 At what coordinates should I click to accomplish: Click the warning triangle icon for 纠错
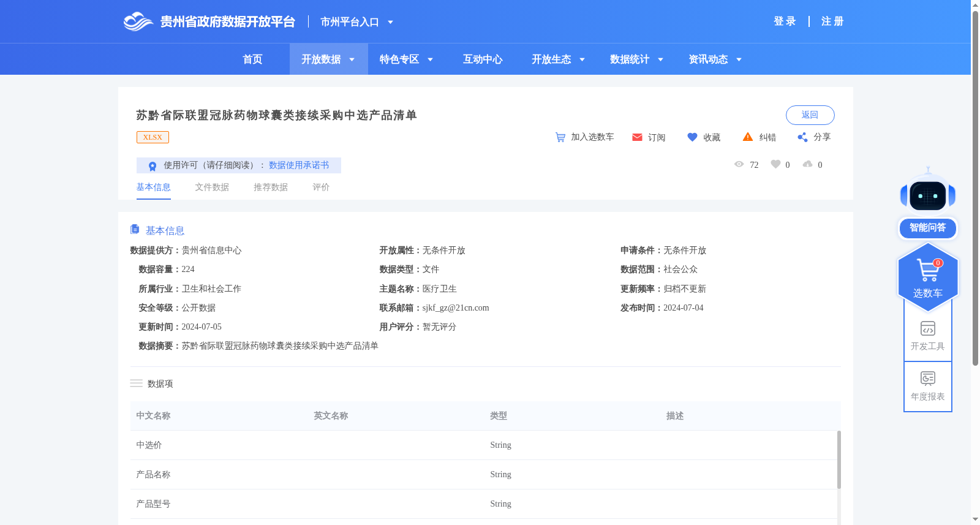[748, 137]
